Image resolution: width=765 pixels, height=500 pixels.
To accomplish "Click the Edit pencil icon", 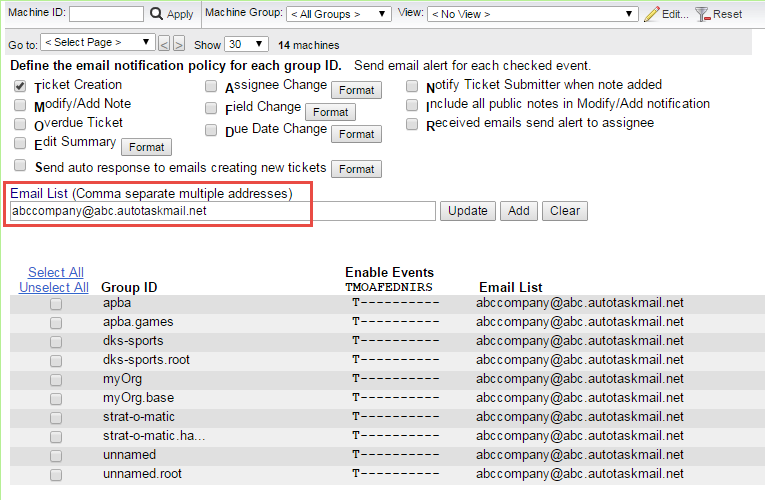I will tap(652, 14).
